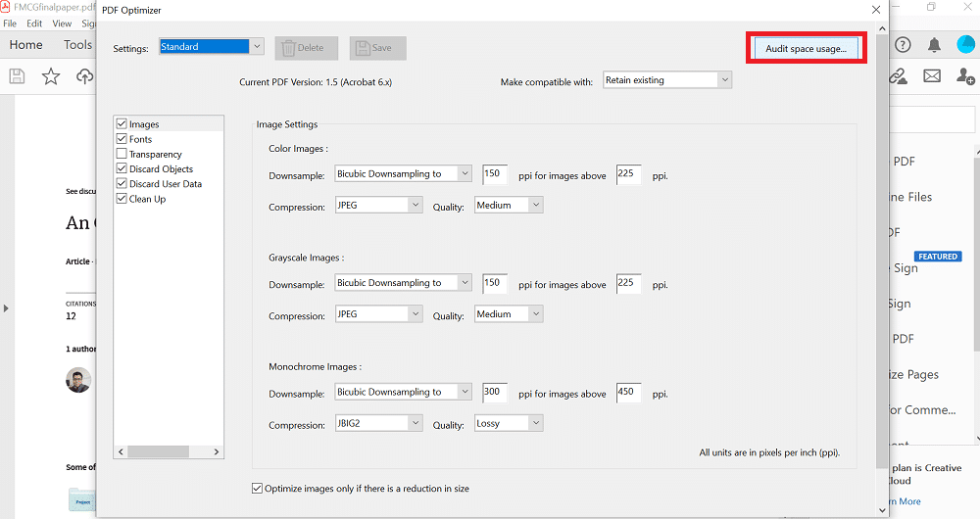
Task: Click the share link icon
Action: point(898,75)
